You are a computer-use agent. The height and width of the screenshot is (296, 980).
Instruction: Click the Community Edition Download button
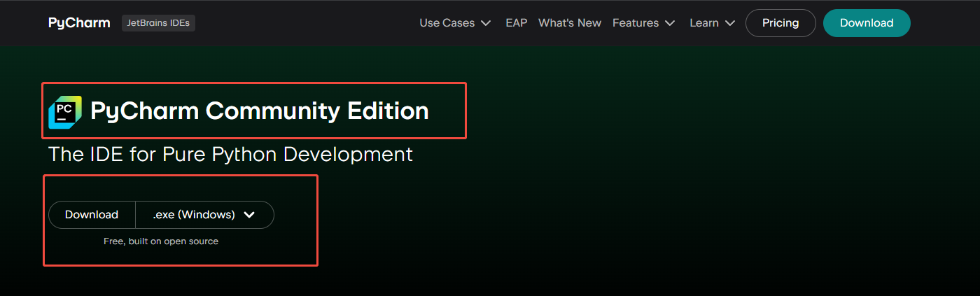click(92, 215)
